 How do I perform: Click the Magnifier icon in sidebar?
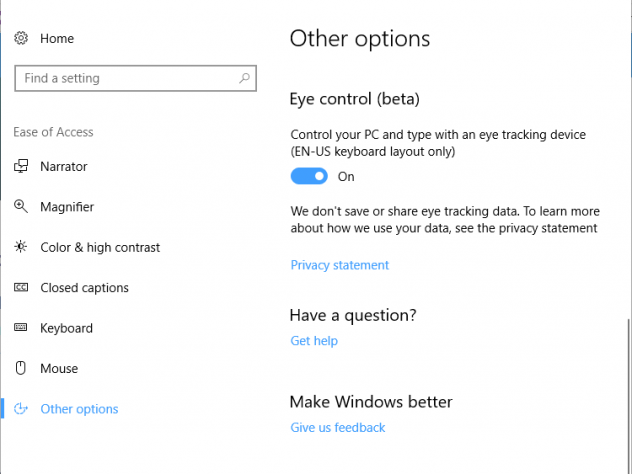21,207
